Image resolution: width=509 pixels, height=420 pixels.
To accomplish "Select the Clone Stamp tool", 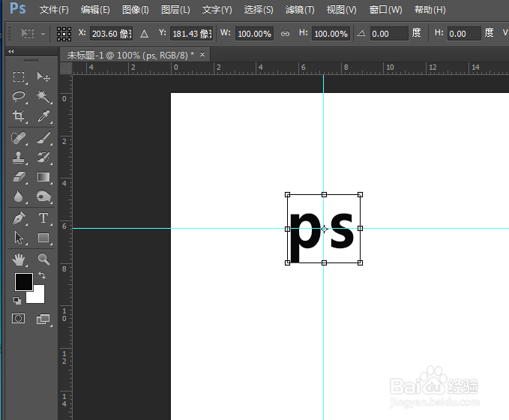I will click(x=19, y=157).
